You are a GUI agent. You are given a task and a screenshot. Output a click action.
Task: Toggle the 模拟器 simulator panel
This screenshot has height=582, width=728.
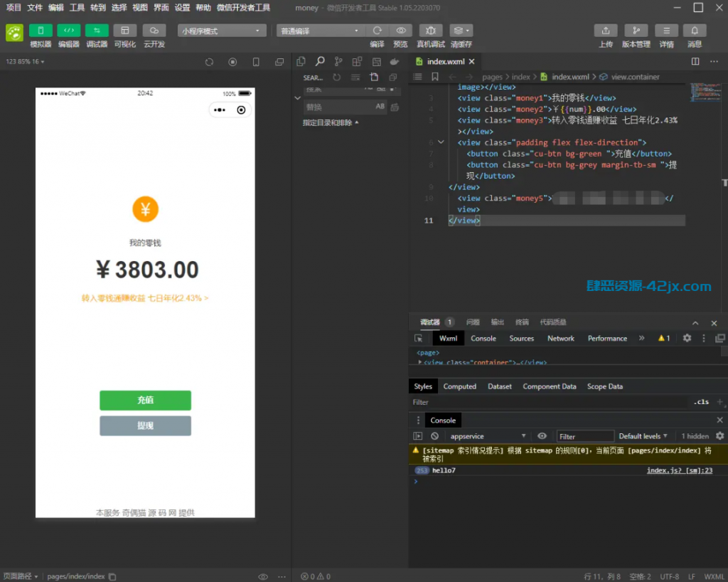click(41, 31)
